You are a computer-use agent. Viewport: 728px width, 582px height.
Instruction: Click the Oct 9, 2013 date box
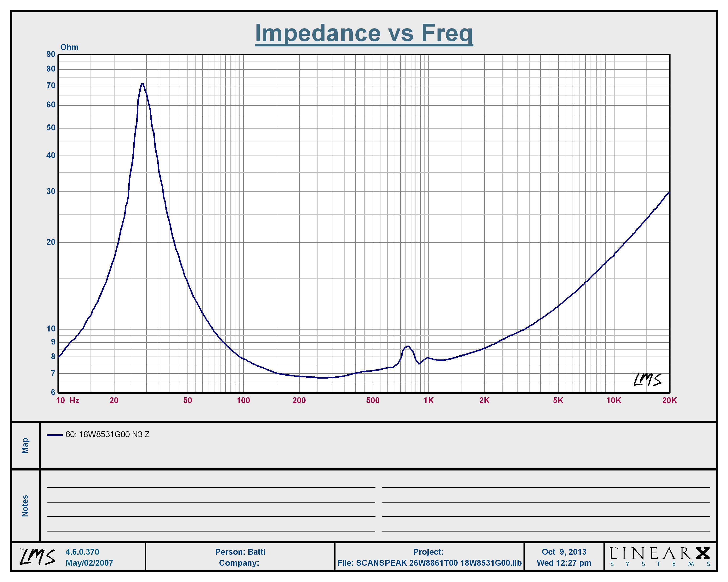(x=564, y=552)
